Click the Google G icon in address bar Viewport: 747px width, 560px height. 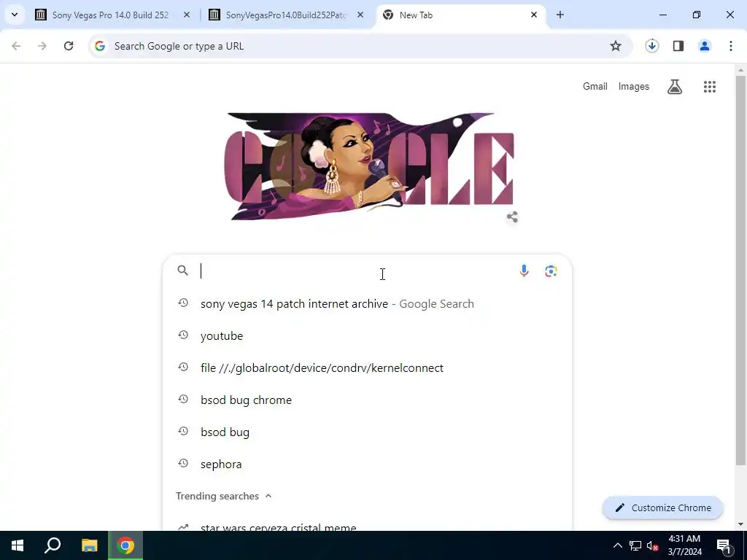(x=99, y=46)
